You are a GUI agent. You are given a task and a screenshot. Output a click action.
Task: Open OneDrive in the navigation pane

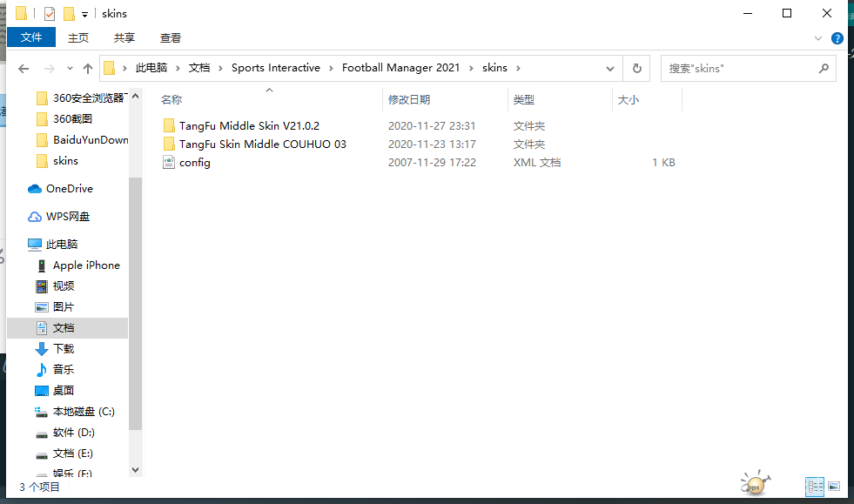tap(69, 189)
